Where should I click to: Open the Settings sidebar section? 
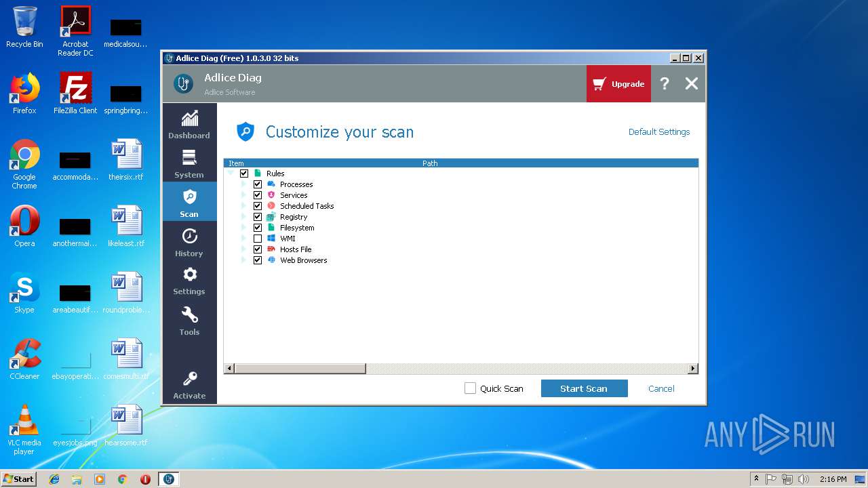(189, 281)
